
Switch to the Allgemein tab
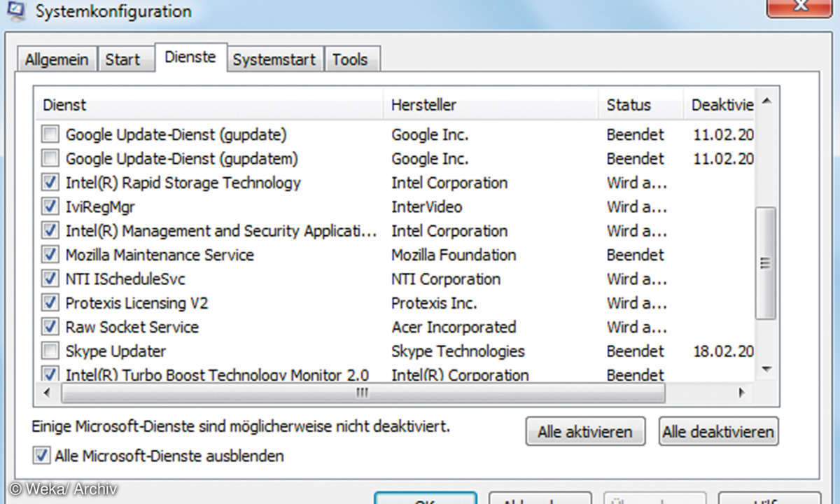click(57, 59)
